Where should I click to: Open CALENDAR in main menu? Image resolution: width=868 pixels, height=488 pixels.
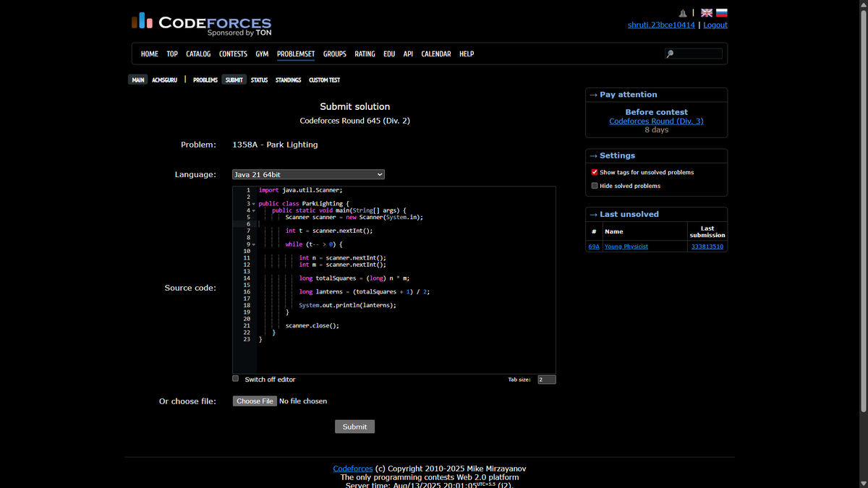tap(436, 54)
